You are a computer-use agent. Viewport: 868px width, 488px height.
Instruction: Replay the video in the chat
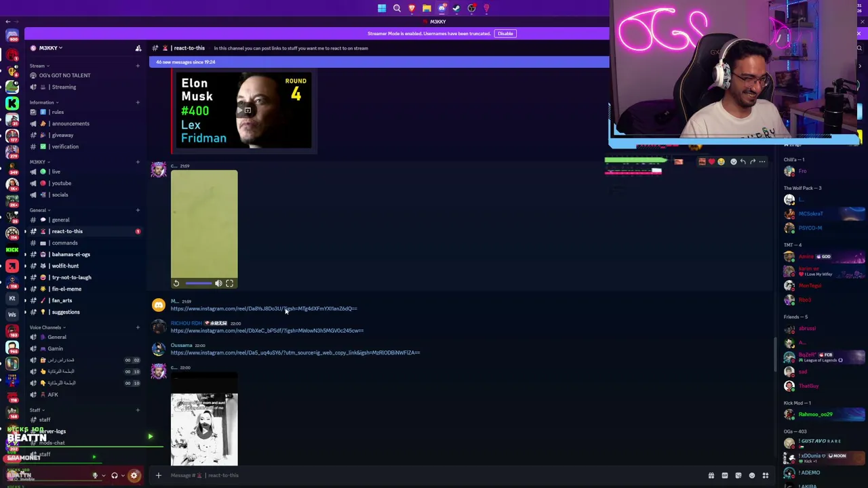176,283
